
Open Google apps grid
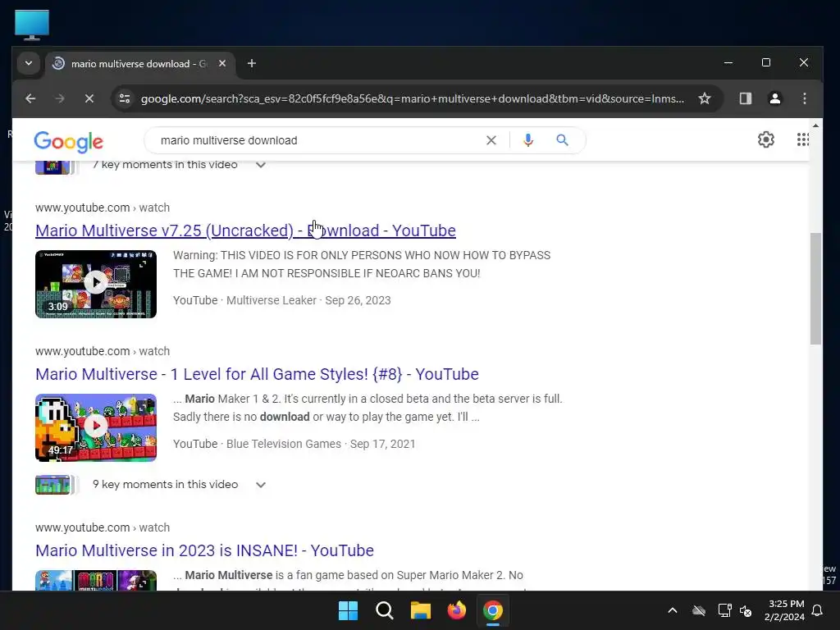point(802,139)
